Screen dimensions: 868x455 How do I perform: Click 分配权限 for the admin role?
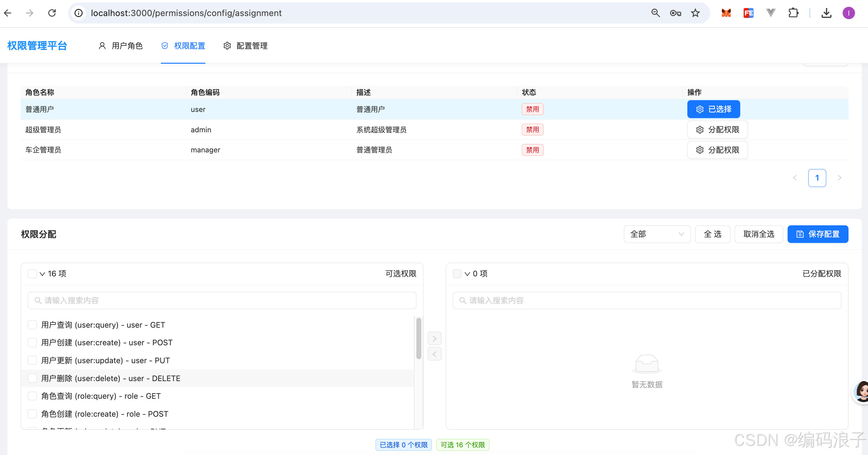point(717,130)
